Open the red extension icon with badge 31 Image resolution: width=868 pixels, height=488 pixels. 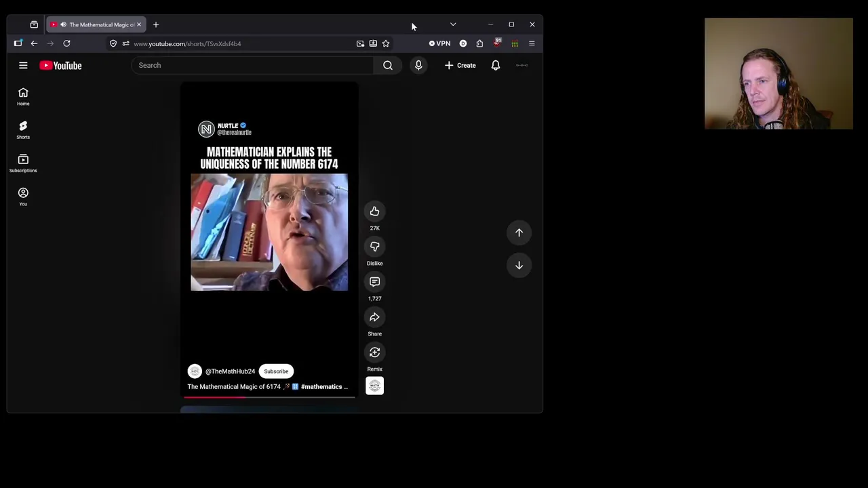[x=497, y=43]
